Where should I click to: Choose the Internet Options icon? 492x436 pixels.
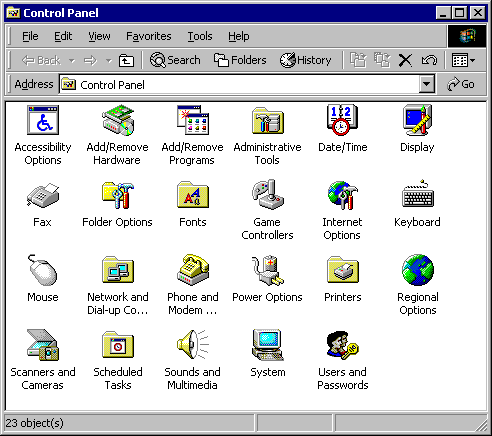[342, 195]
